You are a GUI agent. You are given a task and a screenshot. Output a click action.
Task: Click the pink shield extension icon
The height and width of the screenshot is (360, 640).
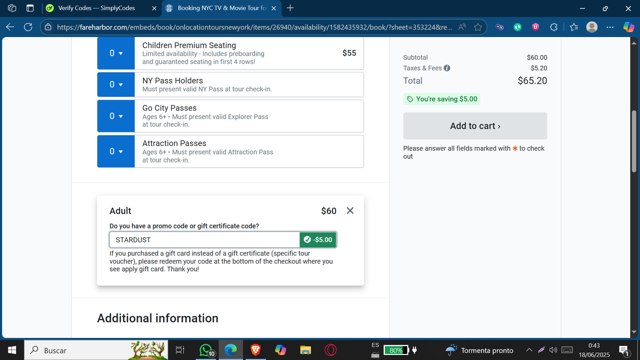536,27
